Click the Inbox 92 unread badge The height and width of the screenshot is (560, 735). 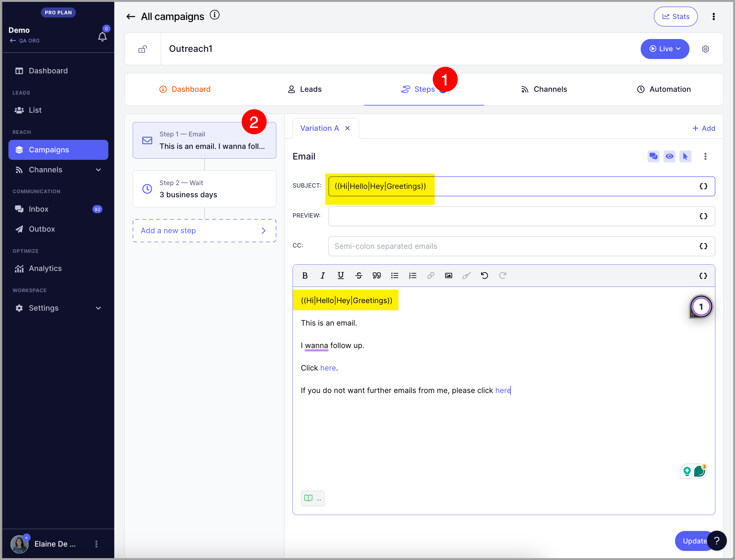tap(97, 209)
